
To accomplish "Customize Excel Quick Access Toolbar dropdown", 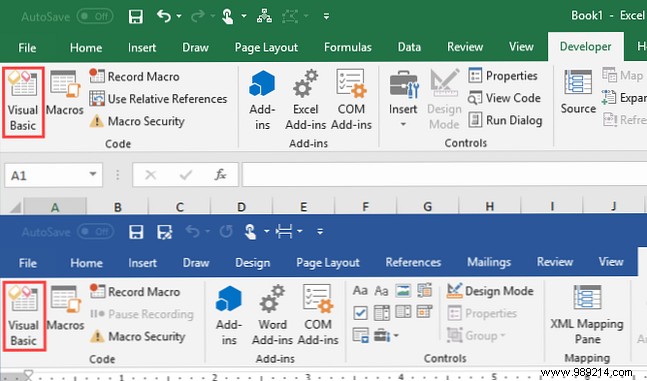I will tap(326, 17).
